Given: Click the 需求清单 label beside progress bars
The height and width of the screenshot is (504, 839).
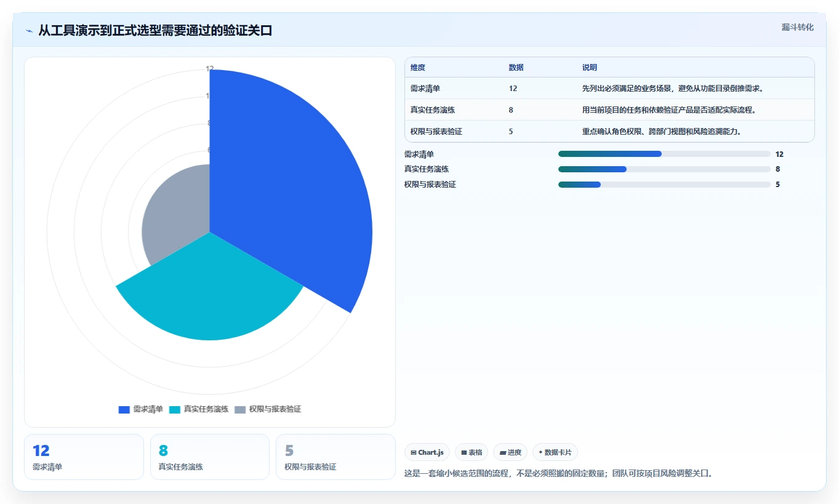Looking at the screenshot, I should point(419,154).
